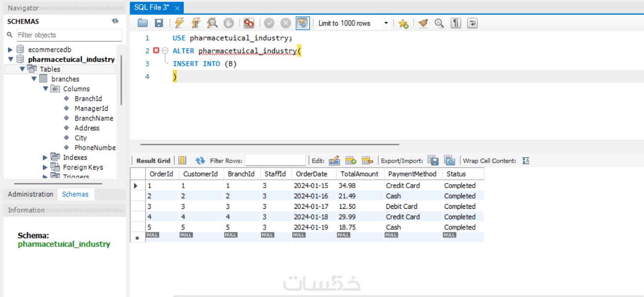This screenshot has width=644, height=297.
Task: Click the horizontal editor scrollbar
Action: [x=270, y=145]
